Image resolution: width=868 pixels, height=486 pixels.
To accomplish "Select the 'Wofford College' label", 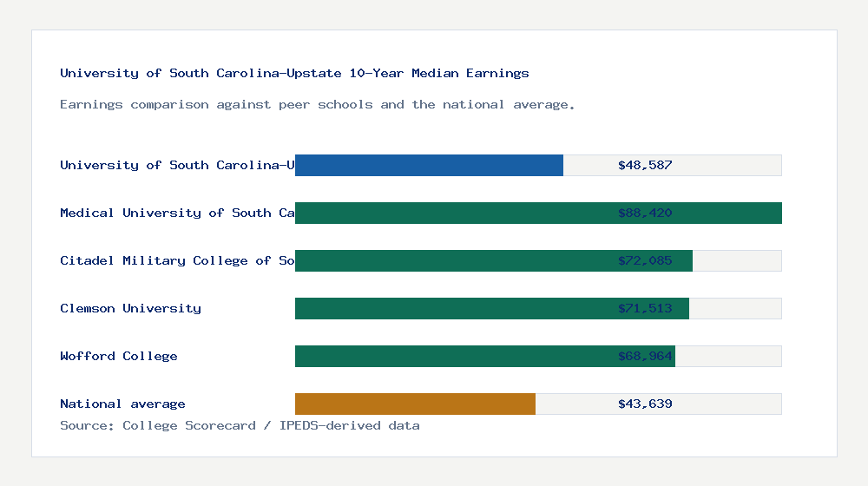I will point(119,356).
